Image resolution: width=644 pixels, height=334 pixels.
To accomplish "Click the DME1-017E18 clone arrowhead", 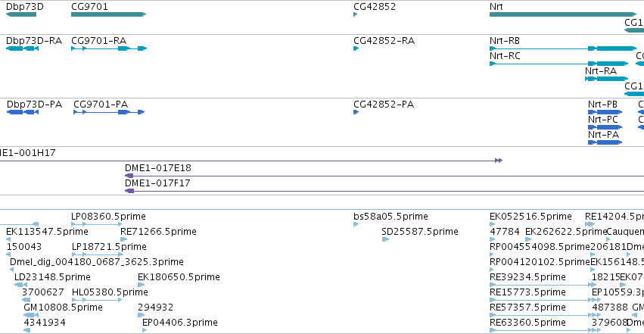I will click(129, 176).
